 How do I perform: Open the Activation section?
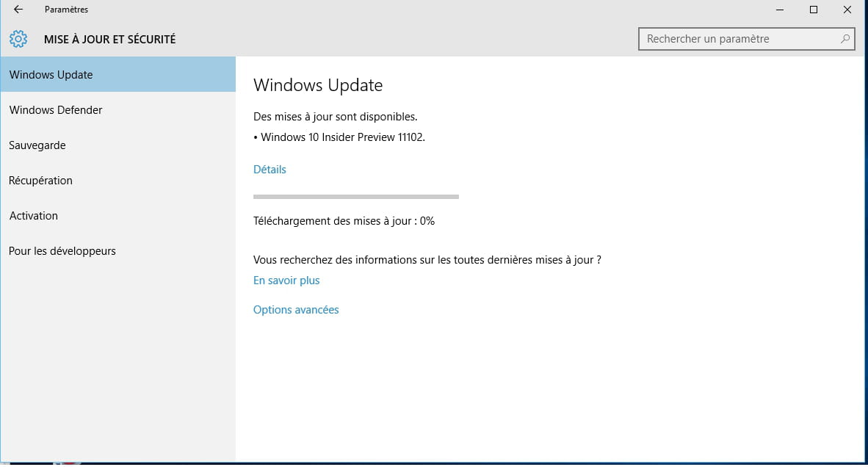tap(118, 216)
